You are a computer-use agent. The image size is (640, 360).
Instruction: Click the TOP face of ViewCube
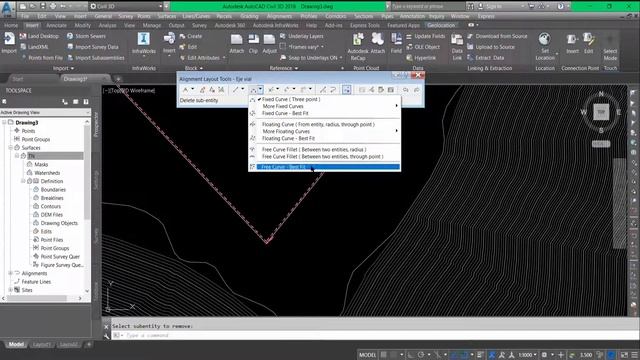601,111
